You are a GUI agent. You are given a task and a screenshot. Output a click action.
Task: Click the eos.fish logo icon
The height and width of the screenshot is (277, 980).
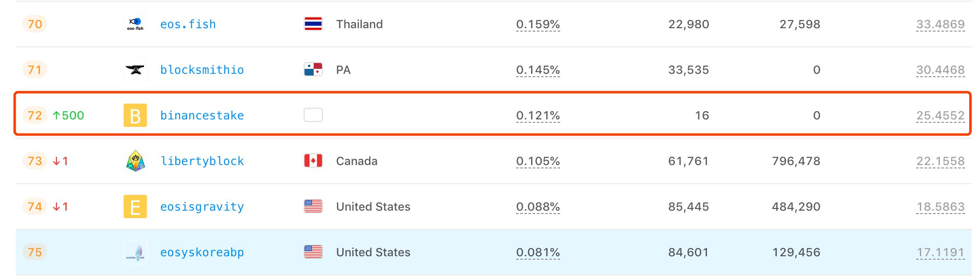tap(136, 24)
